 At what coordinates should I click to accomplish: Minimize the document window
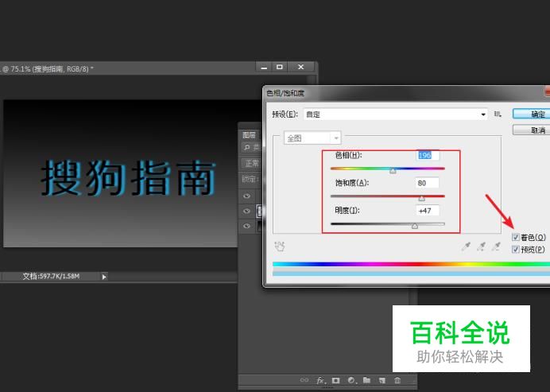(x=264, y=67)
